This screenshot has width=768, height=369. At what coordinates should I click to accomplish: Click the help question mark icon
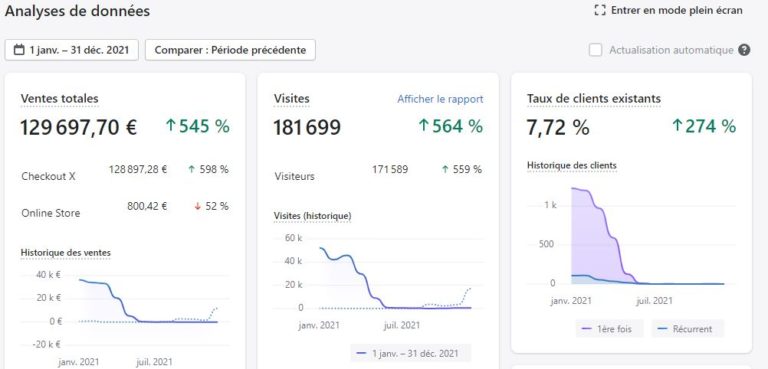tap(744, 50)
